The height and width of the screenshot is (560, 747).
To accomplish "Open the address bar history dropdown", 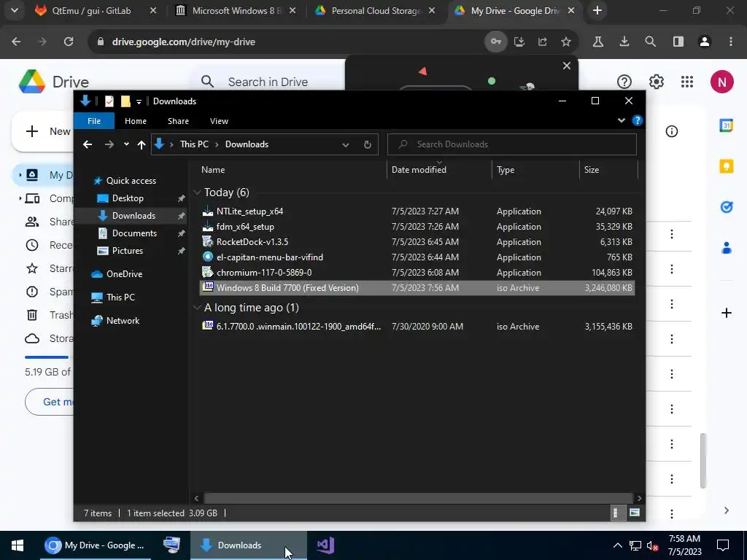I will tap(345, 145).
